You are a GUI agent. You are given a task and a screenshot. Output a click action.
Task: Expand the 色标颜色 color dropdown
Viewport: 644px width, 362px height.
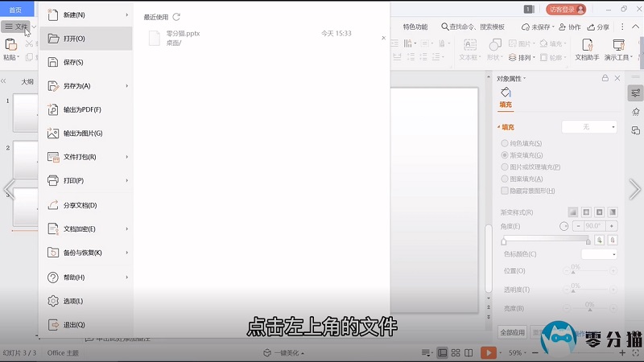click(599, 254)
